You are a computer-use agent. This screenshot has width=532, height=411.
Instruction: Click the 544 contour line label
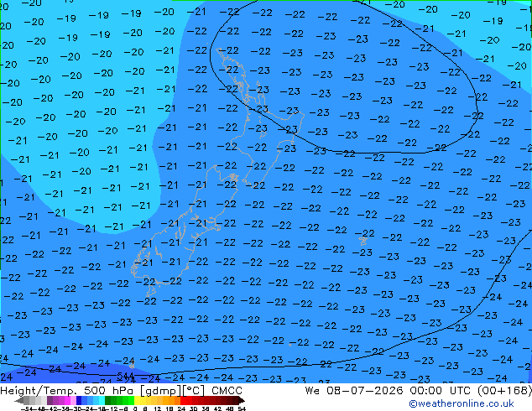coord(125,376)
